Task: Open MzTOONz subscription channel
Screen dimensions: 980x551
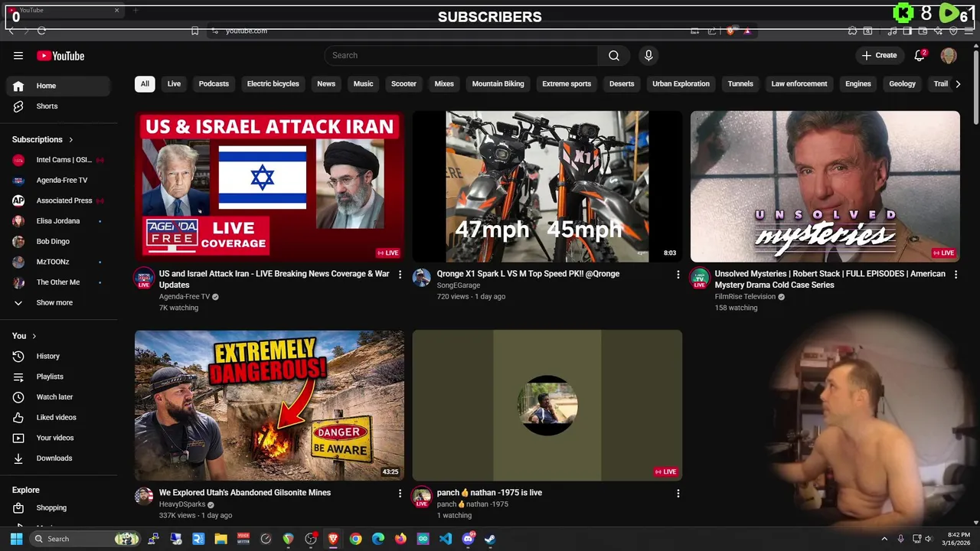Action: coord(60,262)
